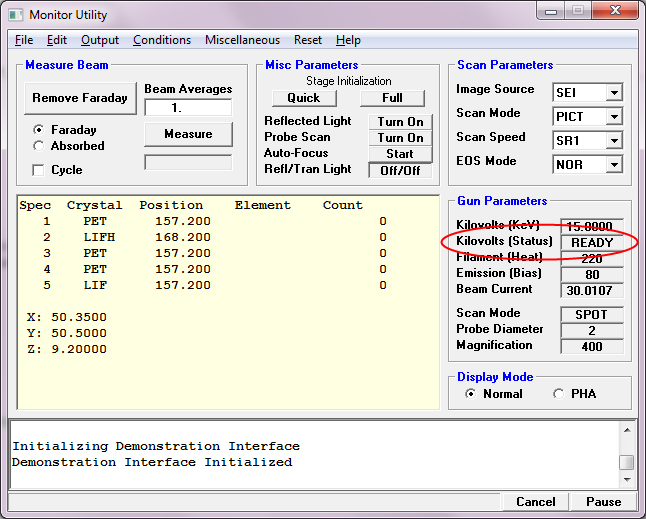Expand the Scan Speed dropdown
The width and height of the screenshot is (646, 519).
point(613,141)
